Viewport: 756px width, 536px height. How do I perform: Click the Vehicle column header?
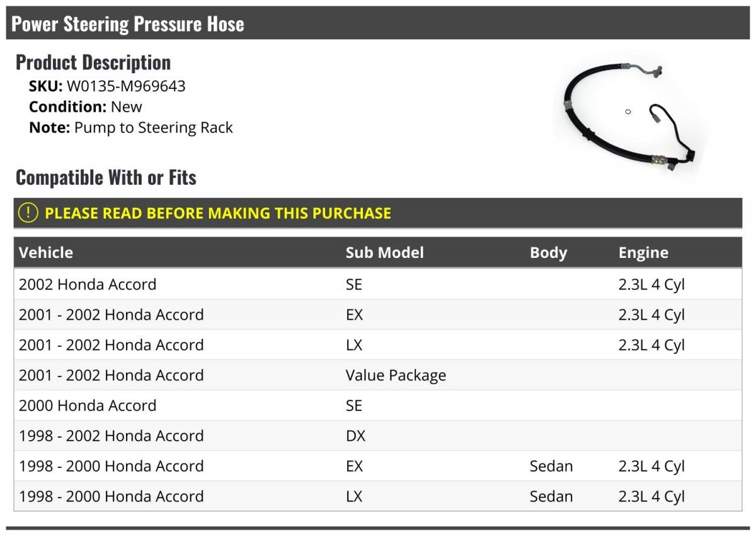(46, 253)
